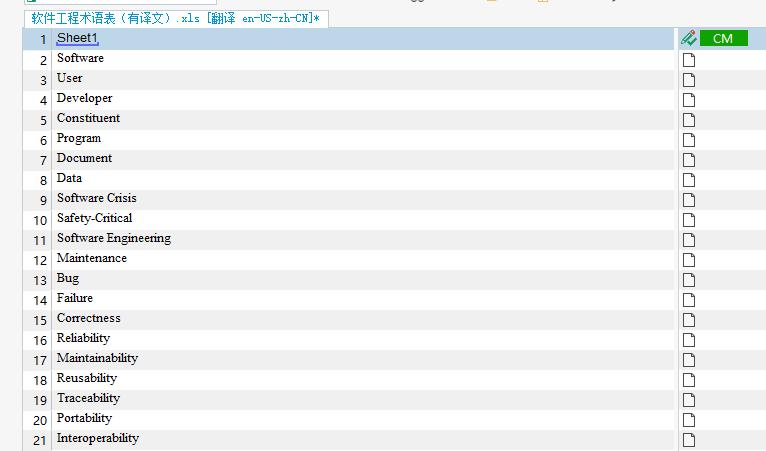Click segment number 12 for Maintenance
766x451 pixels.
pos(40,260)
